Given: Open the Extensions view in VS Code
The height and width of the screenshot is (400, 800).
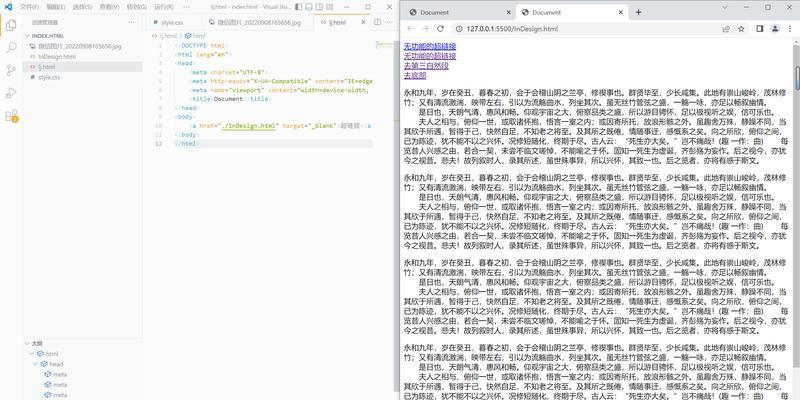Looking at the screenshot, I should click(11, 116).
